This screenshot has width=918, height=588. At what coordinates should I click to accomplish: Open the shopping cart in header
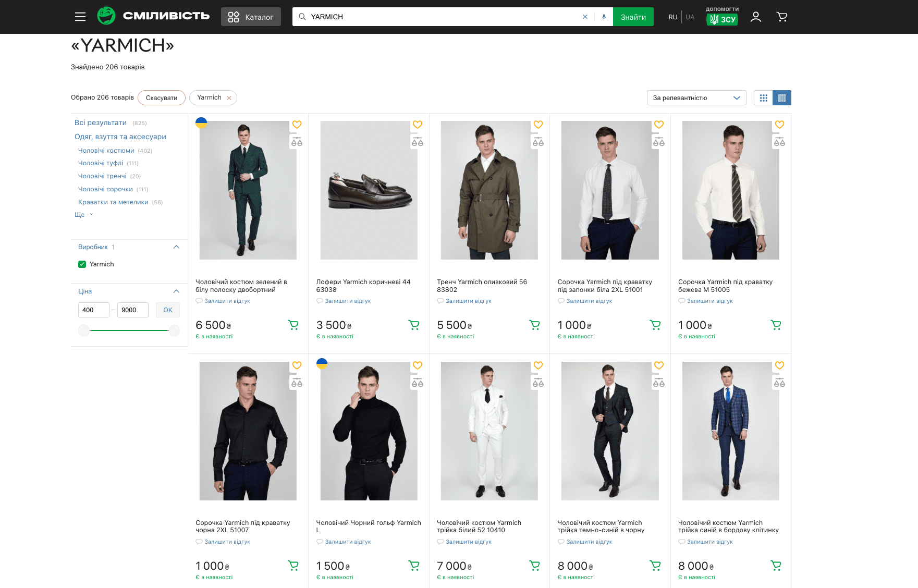pos(782,17)
